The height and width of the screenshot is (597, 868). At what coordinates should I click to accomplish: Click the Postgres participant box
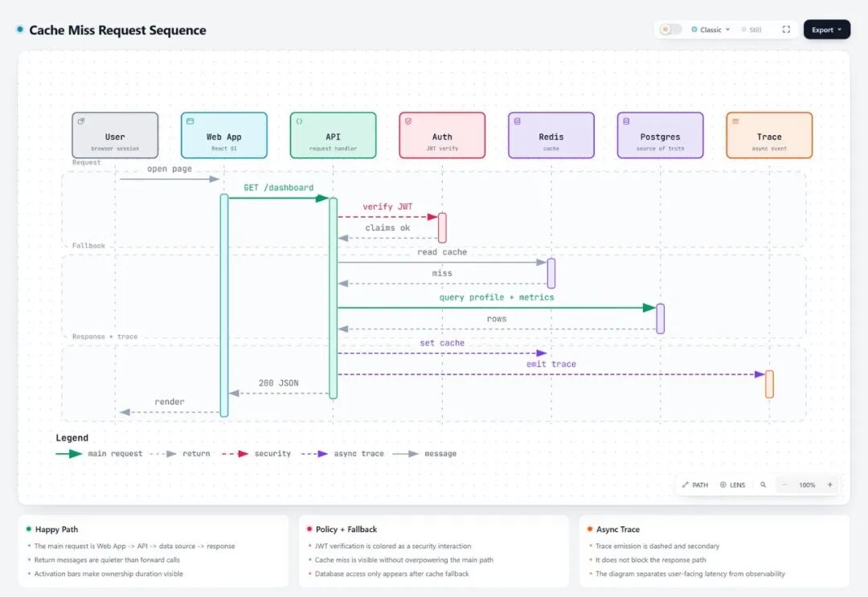(661, 136)
